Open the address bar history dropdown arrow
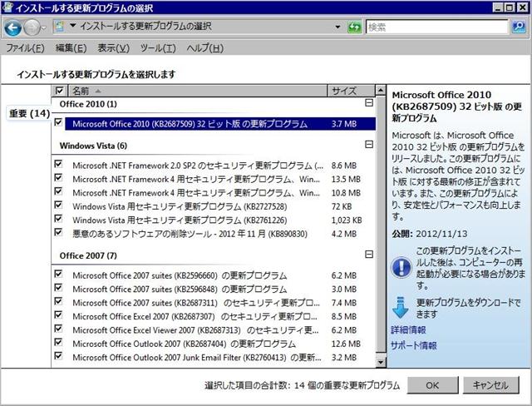This screenshot has height=406, width=532. [x=337, y=27]
